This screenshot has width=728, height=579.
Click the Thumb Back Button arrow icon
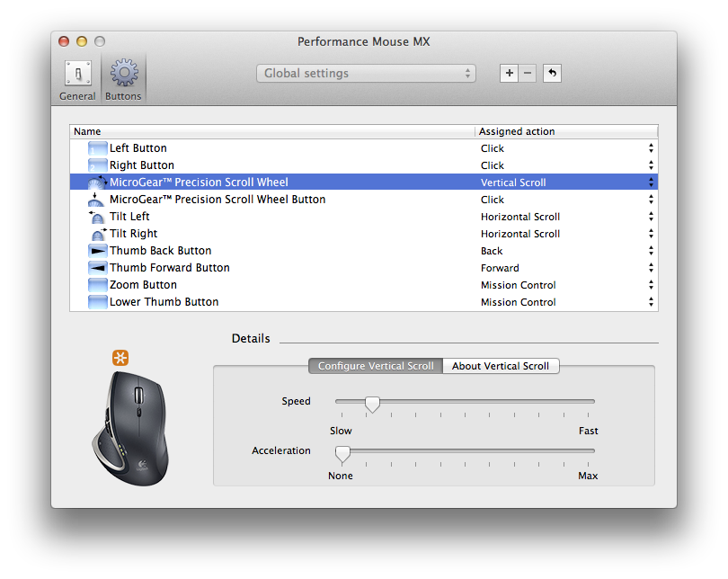coord(97,251)
